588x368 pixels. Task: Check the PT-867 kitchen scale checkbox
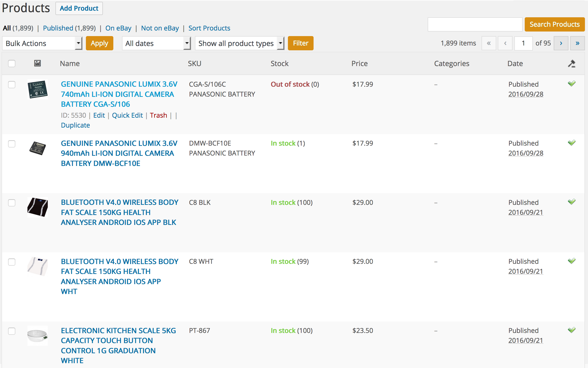point(12,331)
